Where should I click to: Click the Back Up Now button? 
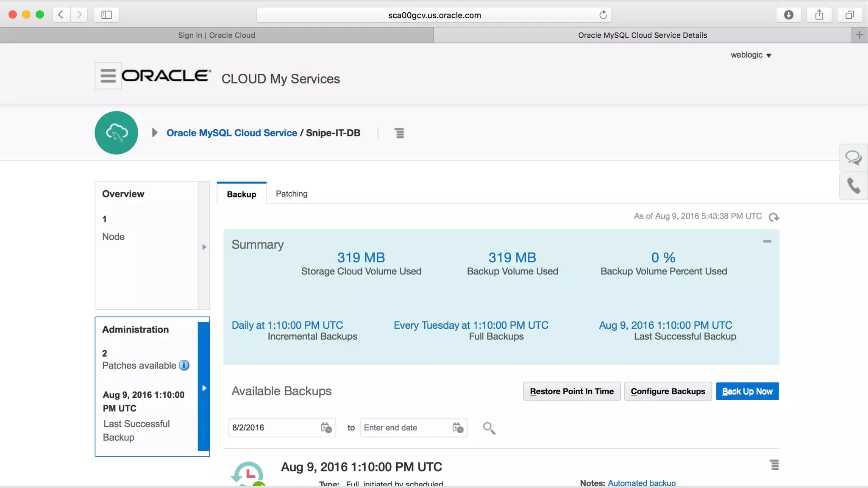tap(747, 391)
